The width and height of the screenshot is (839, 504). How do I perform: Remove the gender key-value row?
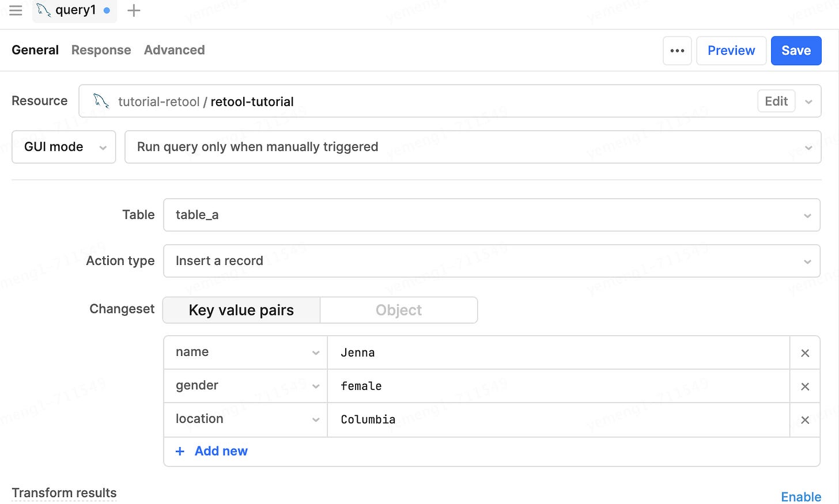point(805,386)
